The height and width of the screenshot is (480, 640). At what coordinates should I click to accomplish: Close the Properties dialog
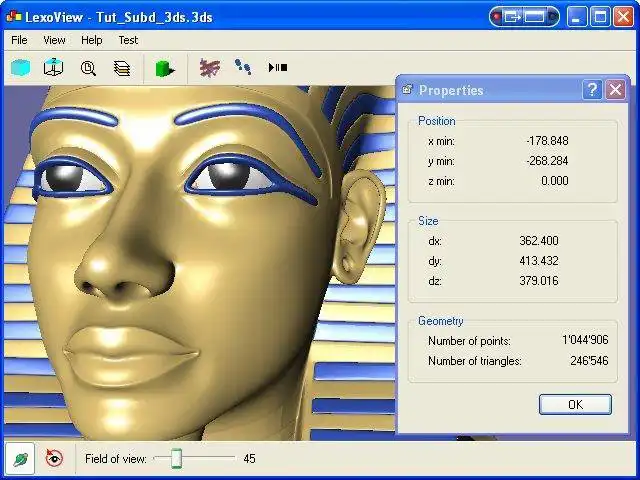[x=615, y=90]
